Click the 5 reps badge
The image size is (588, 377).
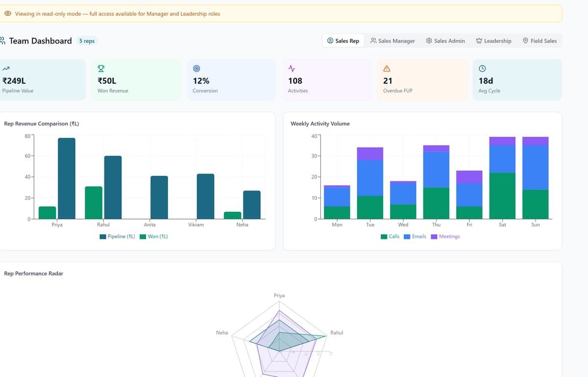pos(87,41)
